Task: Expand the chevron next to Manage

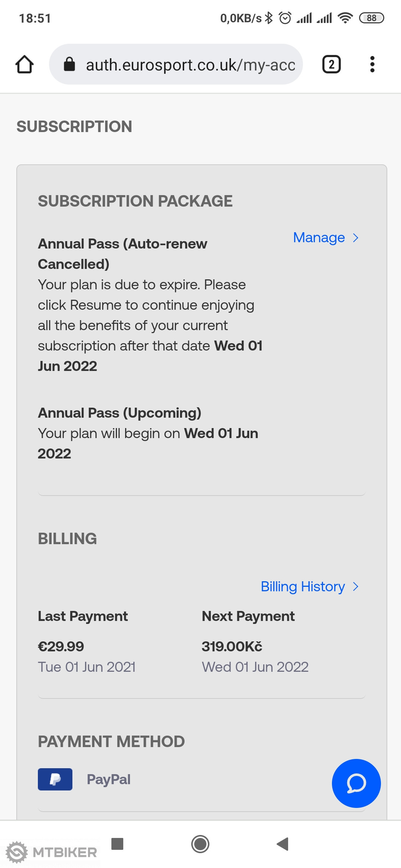Action: [x=356, y=238]
